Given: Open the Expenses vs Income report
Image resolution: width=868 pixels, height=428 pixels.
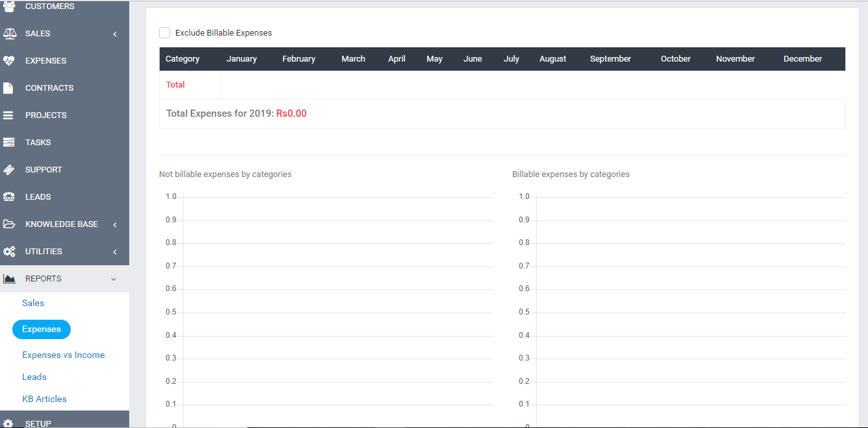Looking at the screenshot, I should (64, 355).
